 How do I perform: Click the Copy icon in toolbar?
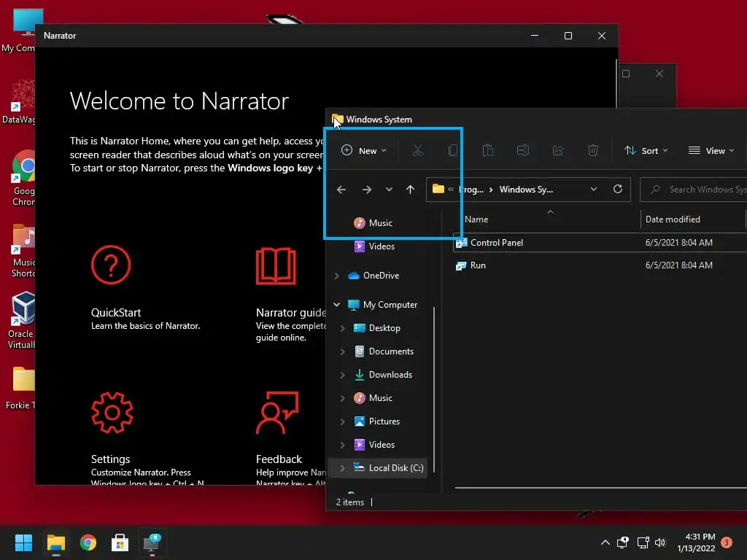pos(452,150)
